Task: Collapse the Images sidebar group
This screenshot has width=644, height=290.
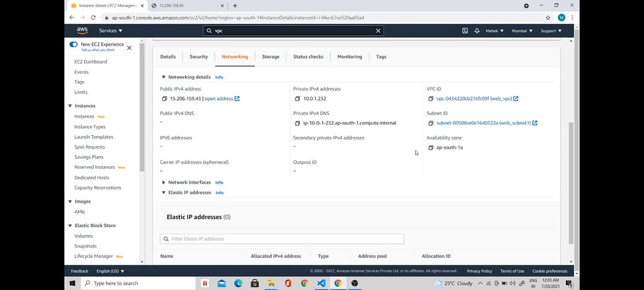Action: [x=70, y=202]
